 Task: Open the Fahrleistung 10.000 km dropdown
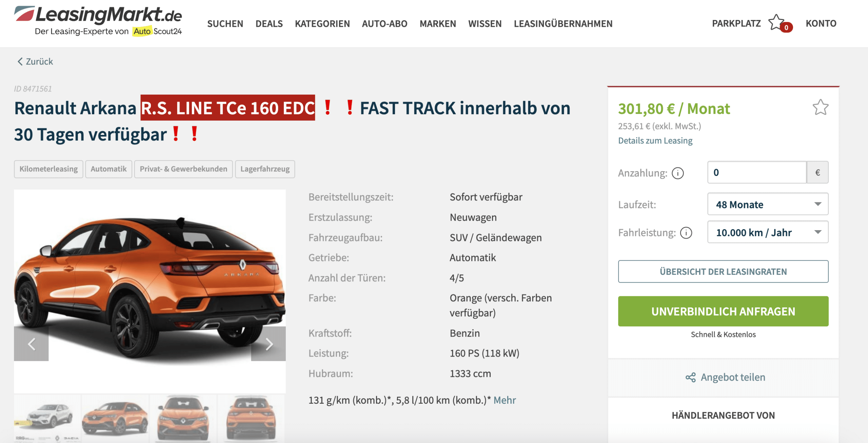pos(768,232)
